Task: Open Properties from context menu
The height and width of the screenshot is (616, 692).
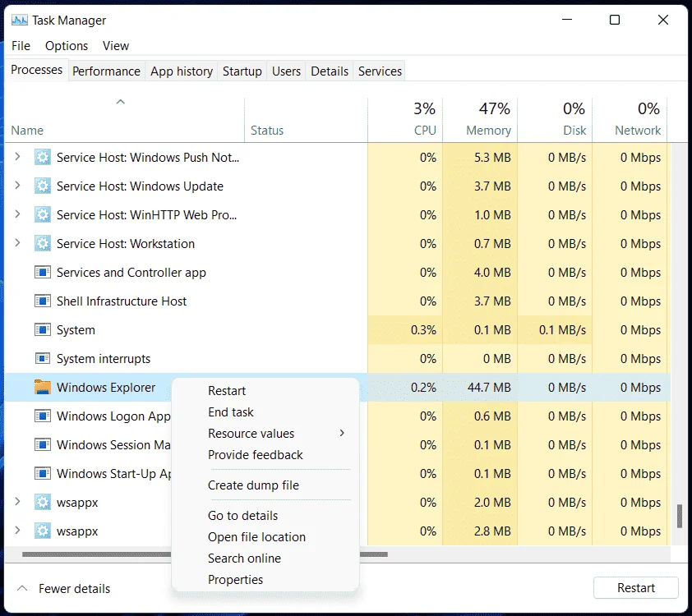Action: click(235, 579)
